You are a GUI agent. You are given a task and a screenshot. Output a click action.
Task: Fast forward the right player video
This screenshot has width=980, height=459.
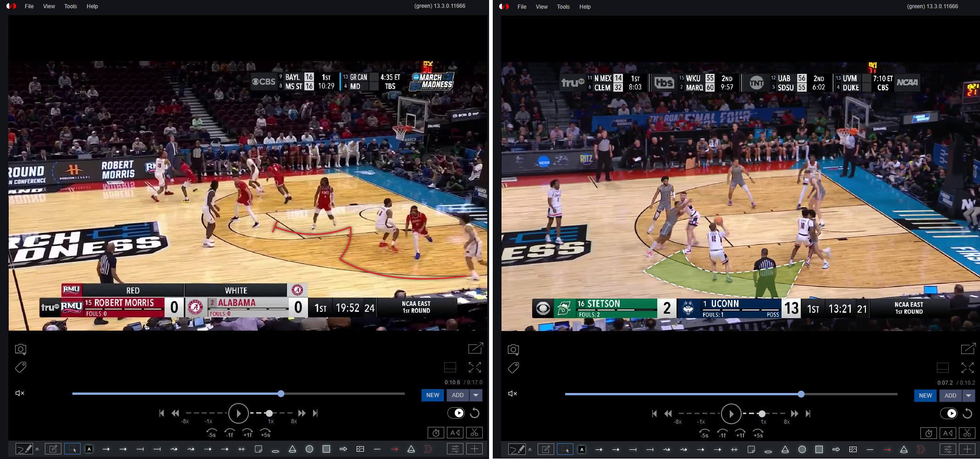point(794,414)
